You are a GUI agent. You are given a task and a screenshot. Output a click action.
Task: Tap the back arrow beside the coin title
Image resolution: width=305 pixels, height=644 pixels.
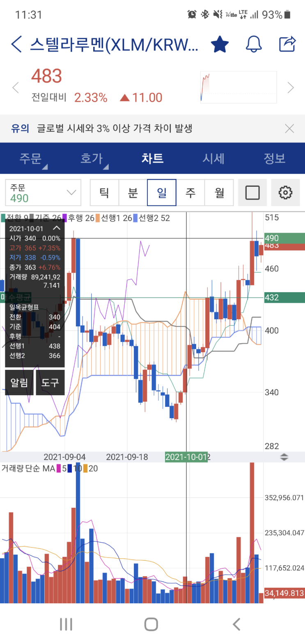tap(16, 44)
